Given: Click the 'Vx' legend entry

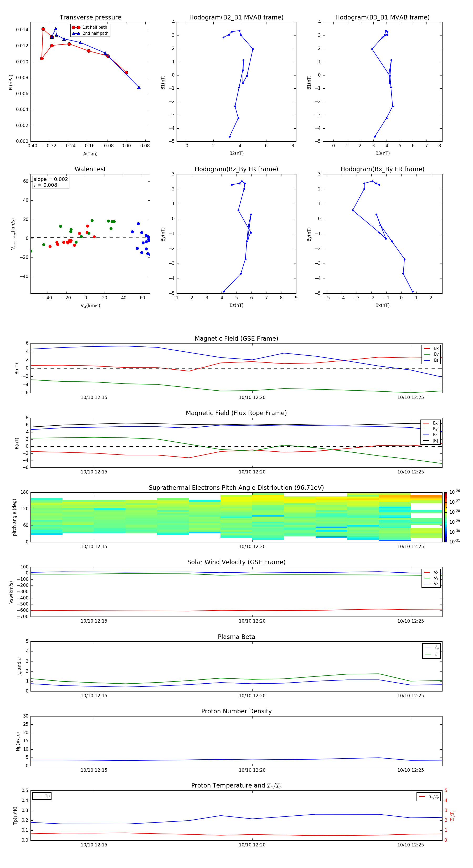Looking at the screenshot, I should [x=431, y=572].
